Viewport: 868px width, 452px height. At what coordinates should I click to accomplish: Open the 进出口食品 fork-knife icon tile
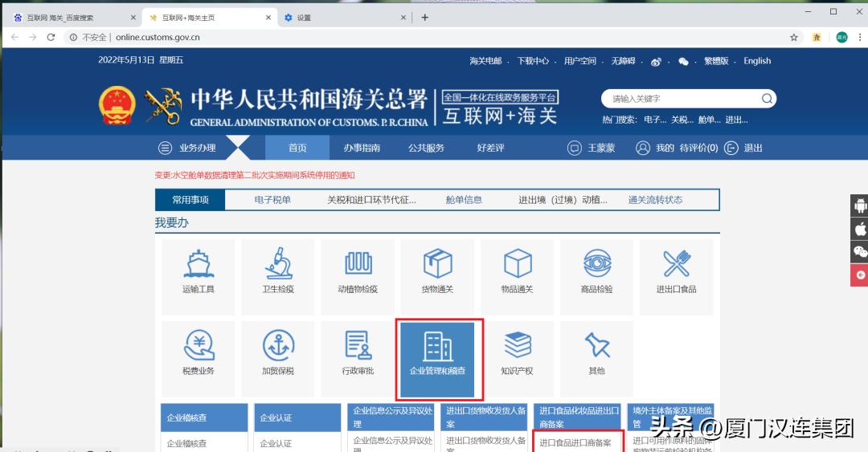(677, 277)
